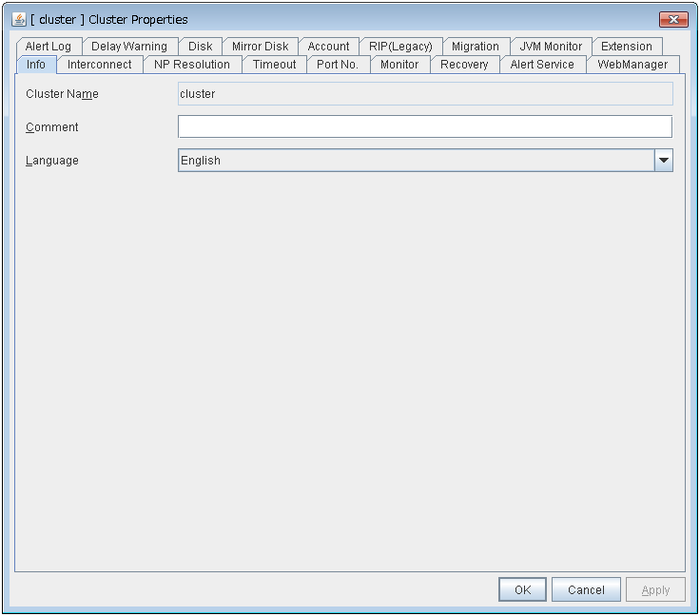Click the Language label
The height and width of the screenshot is (616, 700).
tap(51, 161)
